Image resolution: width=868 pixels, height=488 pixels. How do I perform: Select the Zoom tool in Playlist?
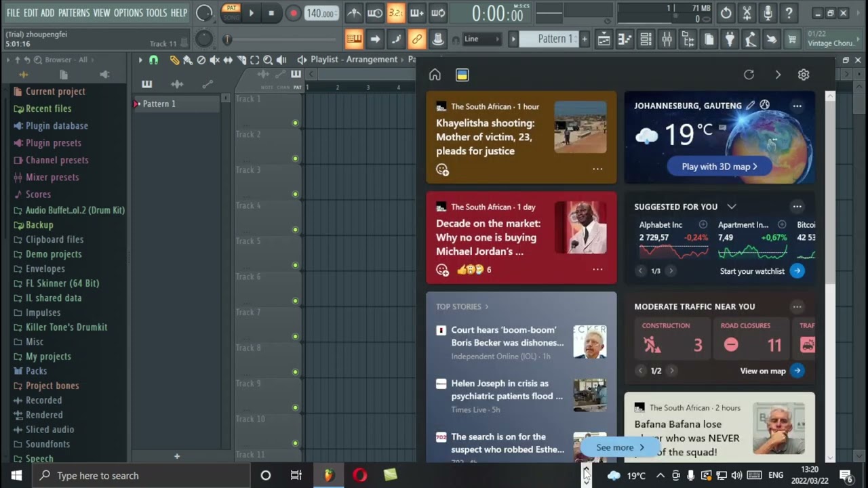coord(268,60)
